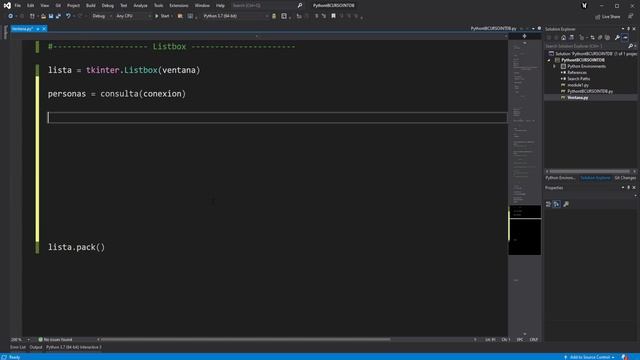Open the Any CPU platform dropdown
640x360 pixels.
[133, 16]
